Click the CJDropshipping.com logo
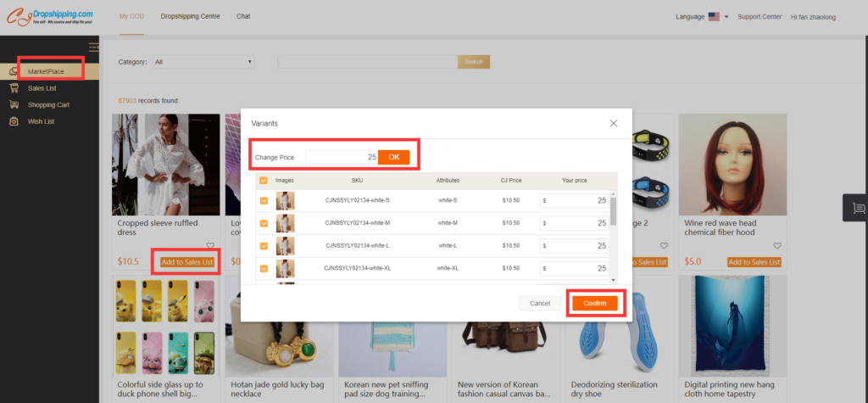868x403 pixels. pos(50,16)
